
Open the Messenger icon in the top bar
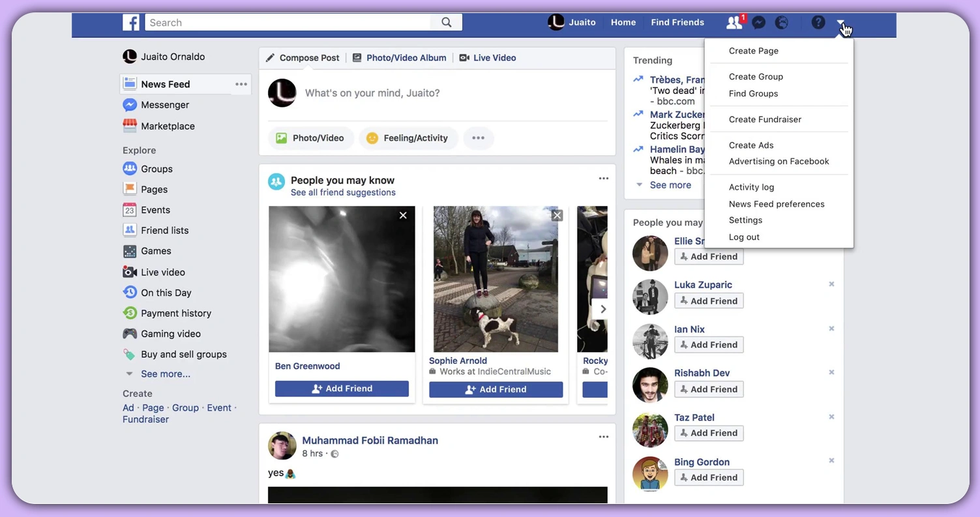point(758,22)
